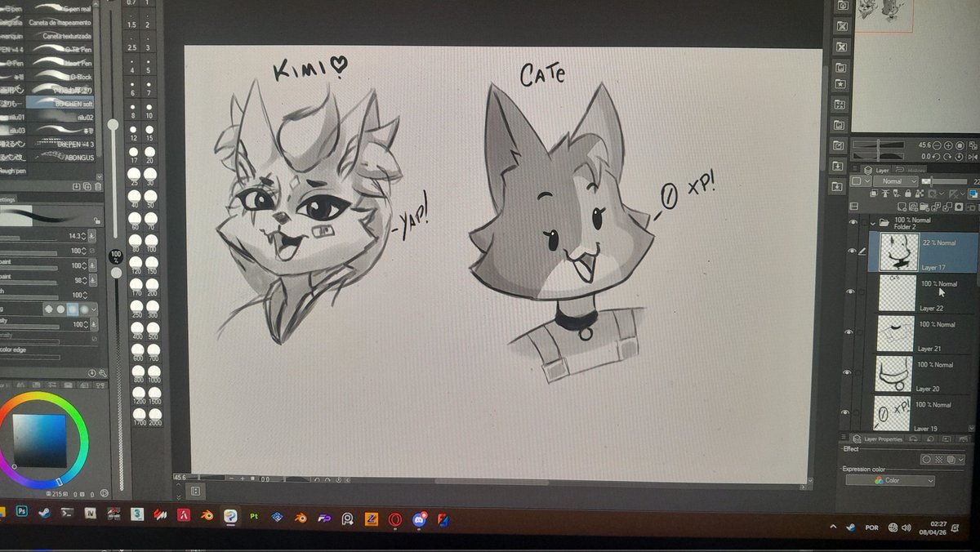Open Photoshop from the taskbar
Screen dimensions: 980x552
[22, 513]
